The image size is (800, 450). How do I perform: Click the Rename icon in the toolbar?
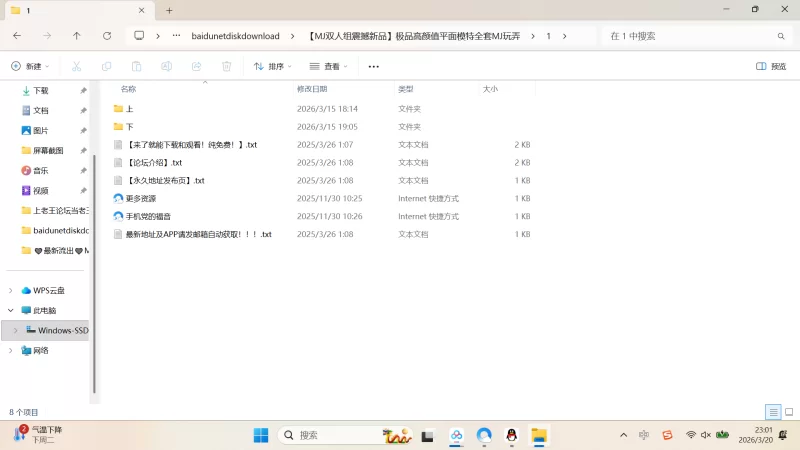click(166, 66)
